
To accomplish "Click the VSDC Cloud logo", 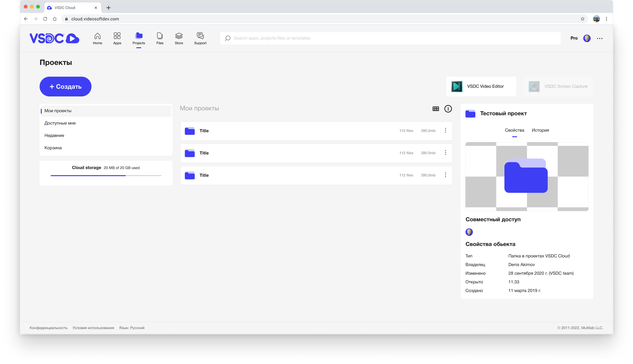I will point(54,38).
